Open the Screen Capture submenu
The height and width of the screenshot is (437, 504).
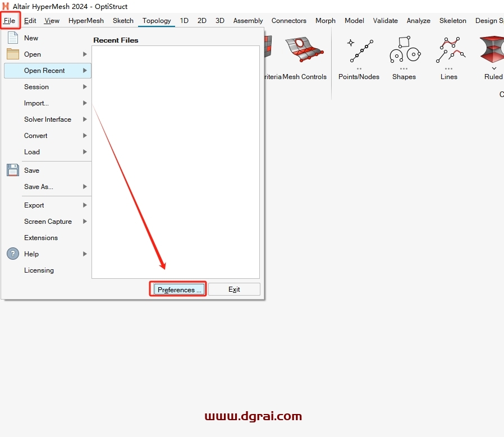48,222
